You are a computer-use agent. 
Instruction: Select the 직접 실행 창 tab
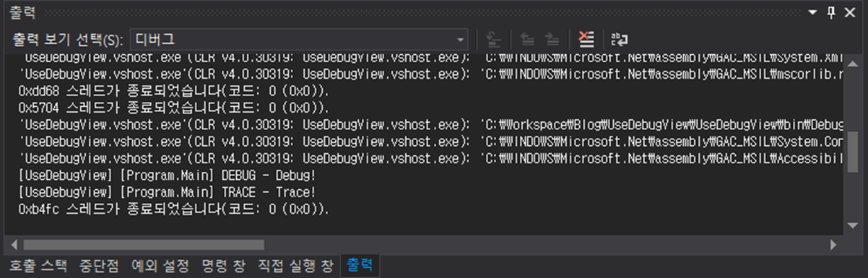click(296, 265)
